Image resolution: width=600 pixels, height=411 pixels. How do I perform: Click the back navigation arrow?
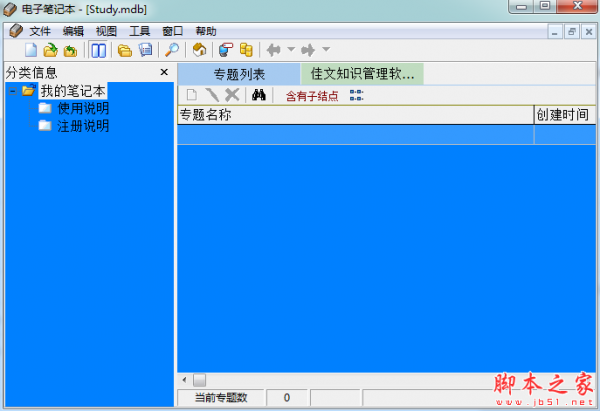(274, 50)
